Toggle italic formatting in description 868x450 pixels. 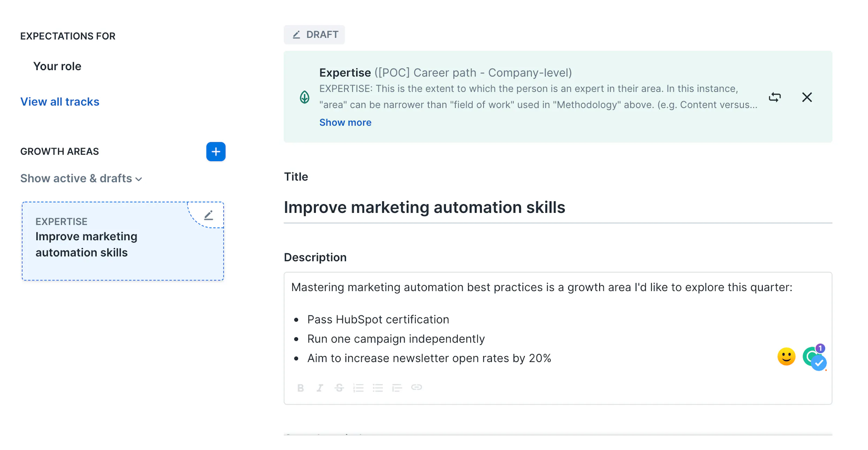320,388
